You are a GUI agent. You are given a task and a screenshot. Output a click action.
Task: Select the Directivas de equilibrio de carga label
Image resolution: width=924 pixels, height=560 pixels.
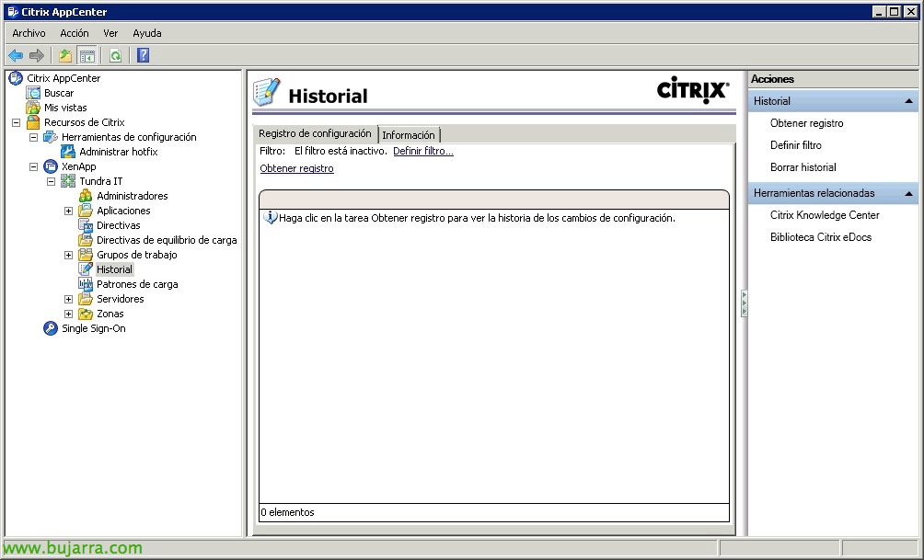point(167,240)
